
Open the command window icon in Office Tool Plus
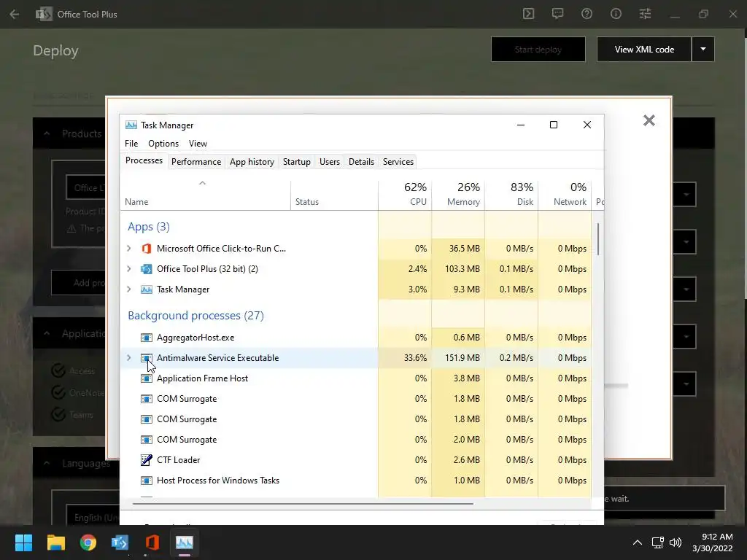[528, 14]
